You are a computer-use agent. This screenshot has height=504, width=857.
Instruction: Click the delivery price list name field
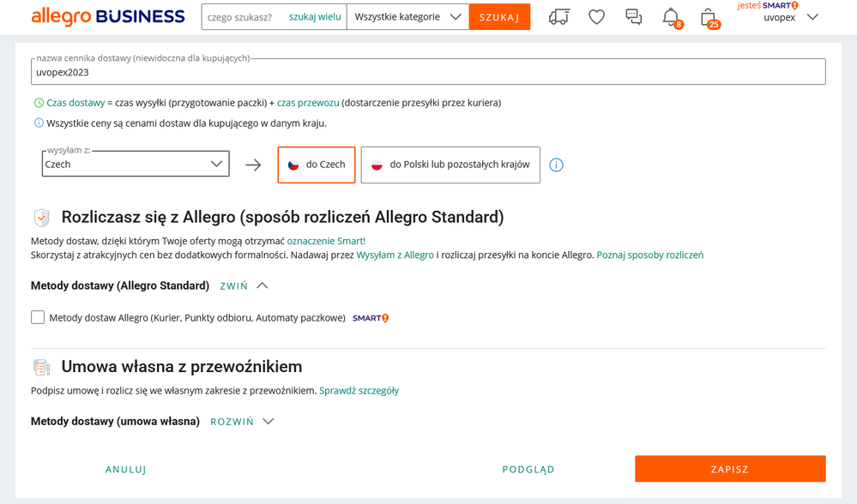click(x=428, y=73)
